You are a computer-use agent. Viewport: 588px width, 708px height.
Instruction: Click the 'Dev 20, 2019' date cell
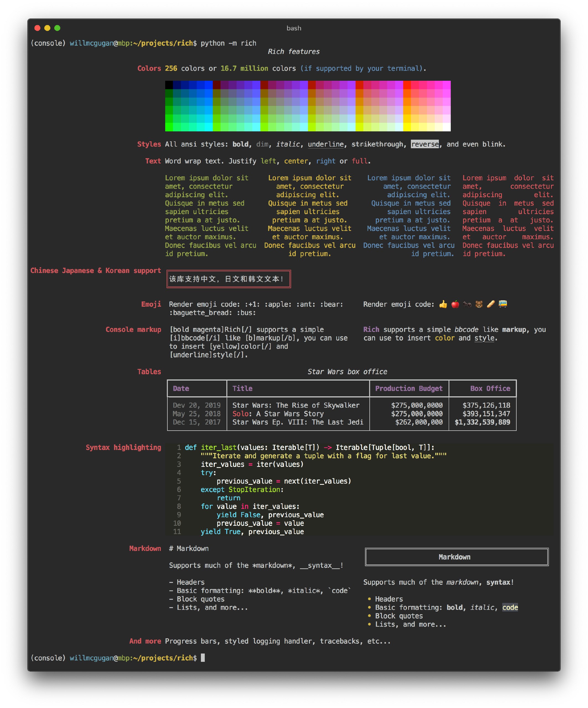pos(197,406)
